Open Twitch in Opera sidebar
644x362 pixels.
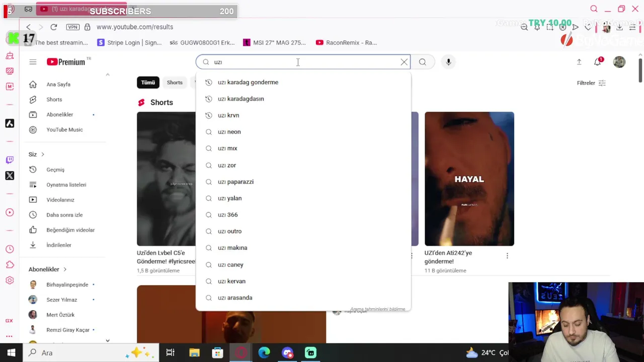(x=10, y=160)
